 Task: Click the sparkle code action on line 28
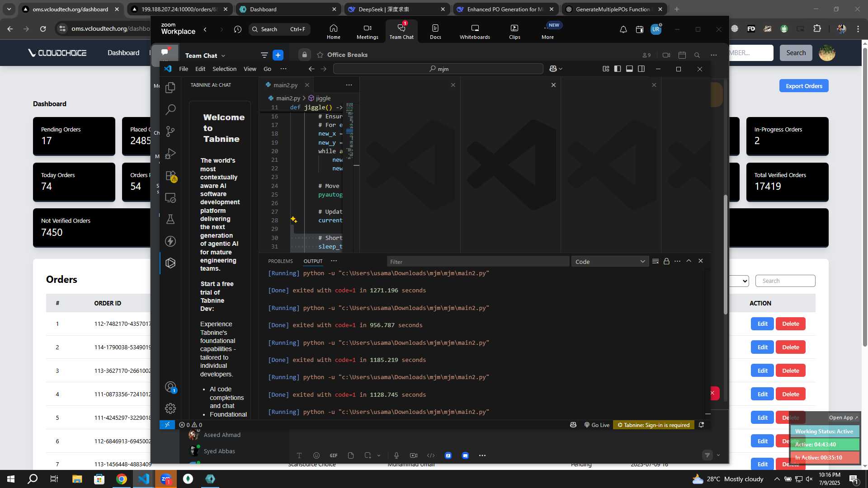(x=294, y=220)
